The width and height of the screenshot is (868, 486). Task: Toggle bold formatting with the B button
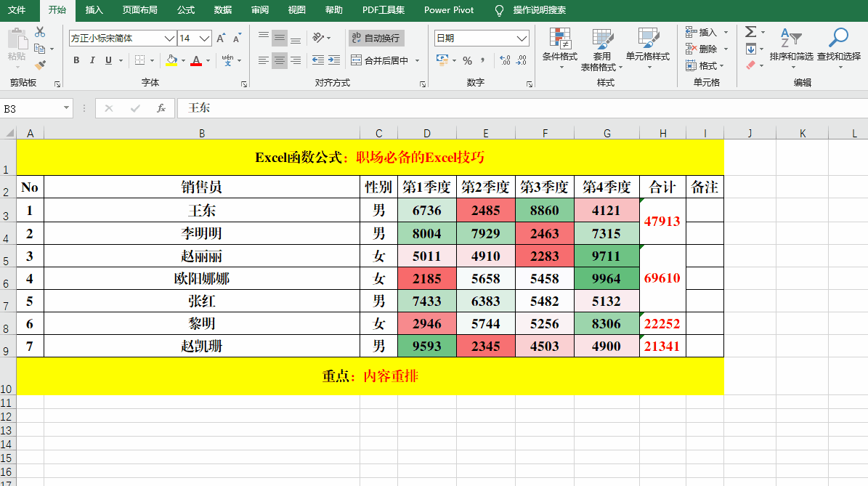76,60
